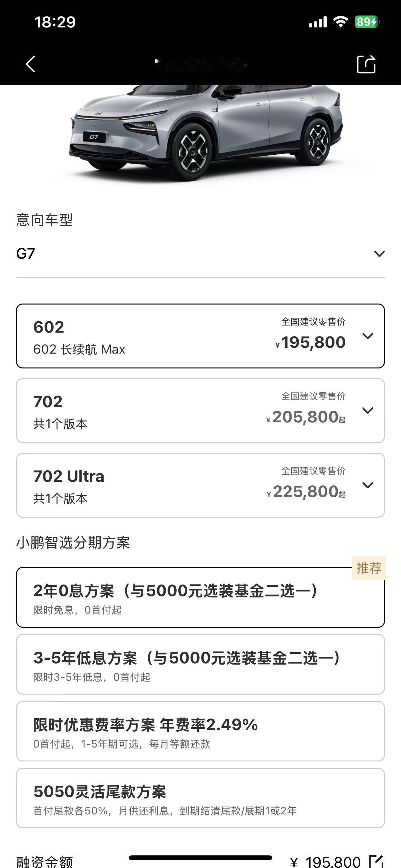Expand the 702 Ultra version chevron

tap(368, 485)
